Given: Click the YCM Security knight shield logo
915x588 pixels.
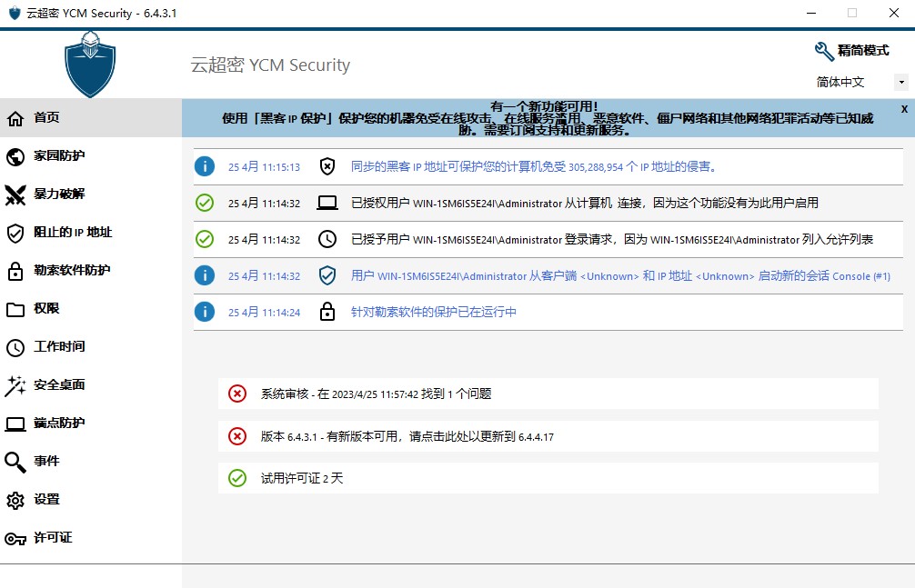Looking at the screenshot, I should [x=90, y=65].
